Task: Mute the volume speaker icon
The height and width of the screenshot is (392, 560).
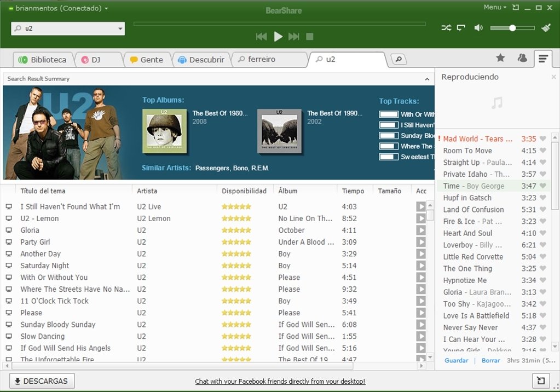Action: (478, 28)
